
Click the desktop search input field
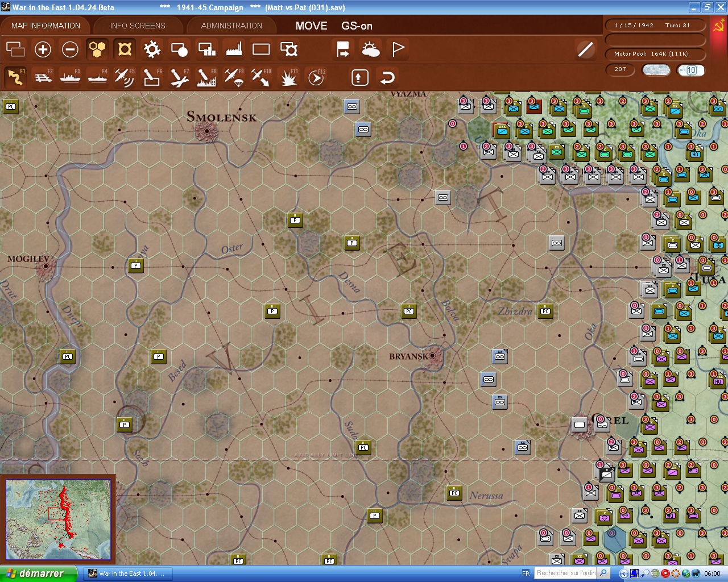[566, 573]
